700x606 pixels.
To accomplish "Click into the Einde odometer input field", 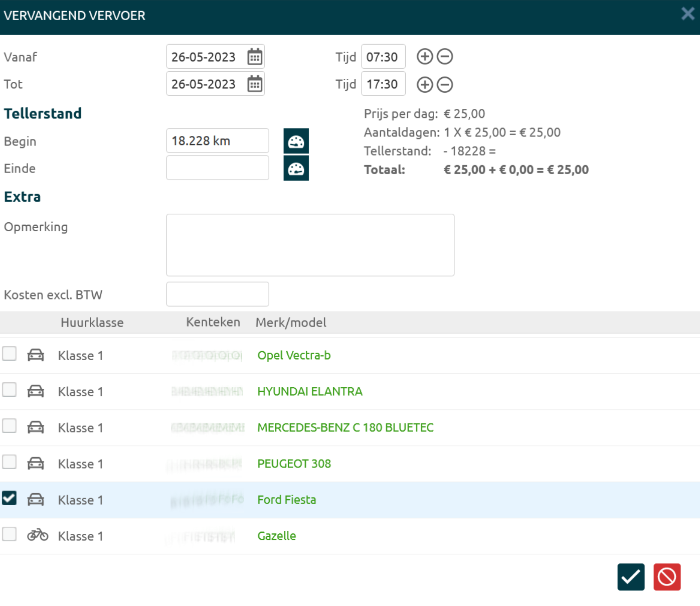I will click(218, 168).
